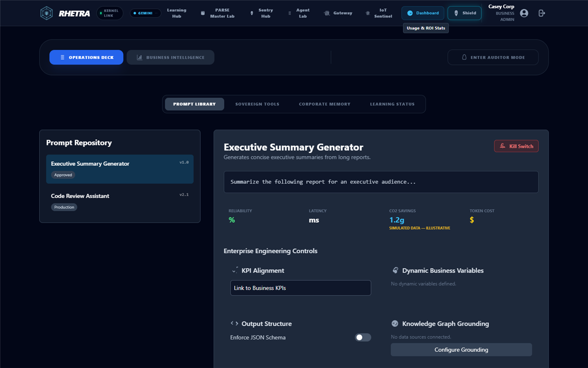Viewport: 588px width, 368px height.
Task: Click the Gateway icon in the header
Action: tap(327, 13)
